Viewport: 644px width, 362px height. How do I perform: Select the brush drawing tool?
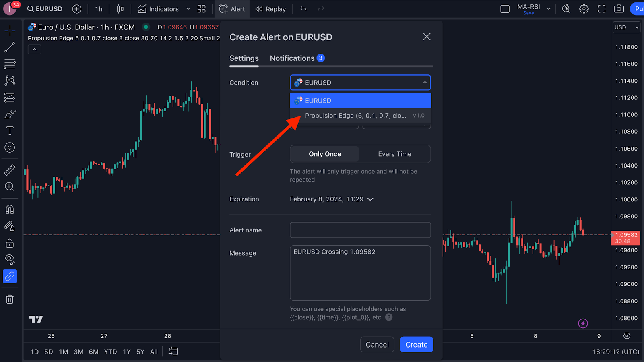(10, 114)
